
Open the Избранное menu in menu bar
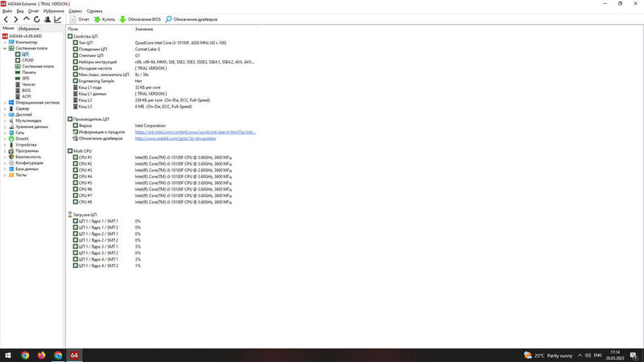53,11
